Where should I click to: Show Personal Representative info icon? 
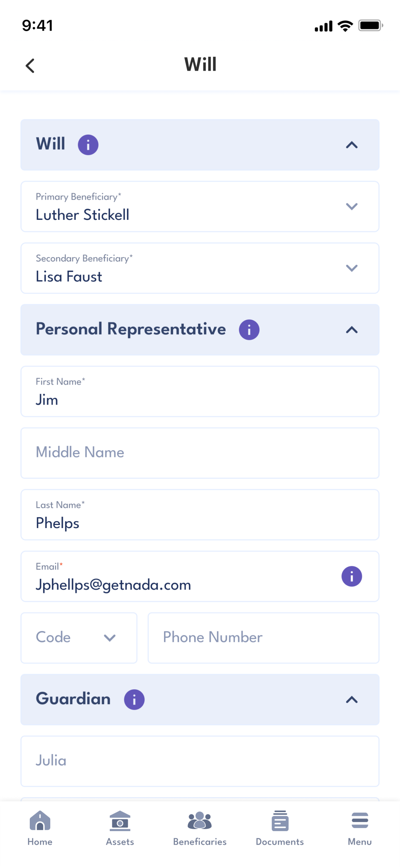(249, 330)
